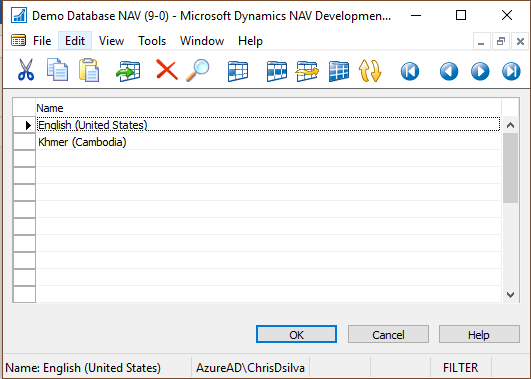Screen dimensions: 531x379
Task: Minimize the main NAV window
Action: (416, 15)
